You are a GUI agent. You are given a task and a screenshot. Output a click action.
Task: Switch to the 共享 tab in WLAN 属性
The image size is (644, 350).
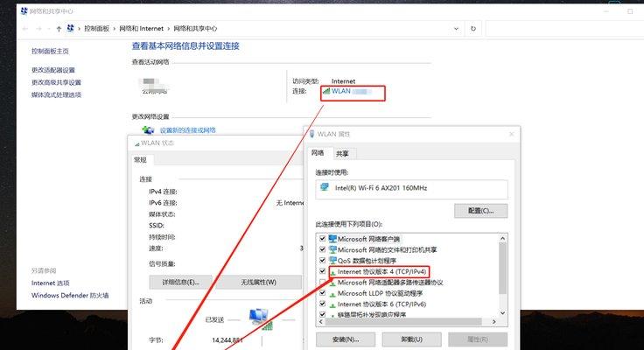(x=342, y=154)
